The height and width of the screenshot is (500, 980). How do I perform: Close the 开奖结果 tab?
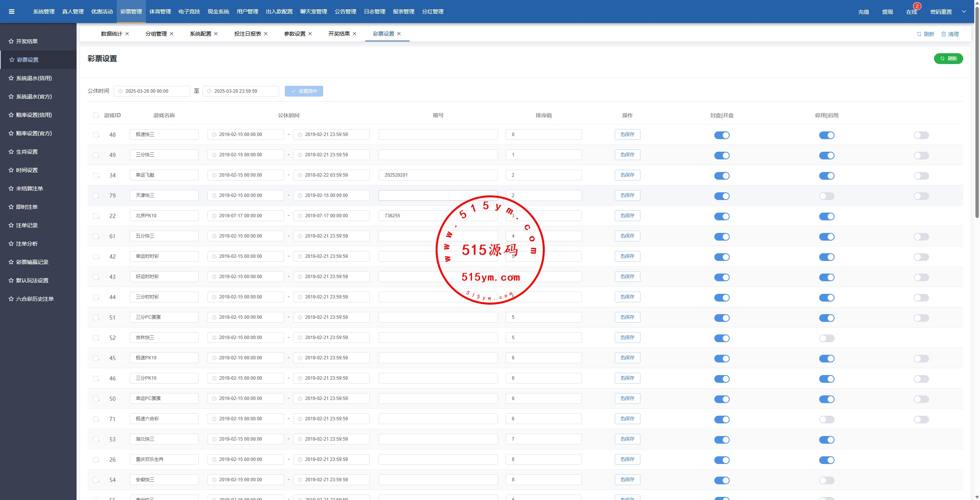[354, 34]
